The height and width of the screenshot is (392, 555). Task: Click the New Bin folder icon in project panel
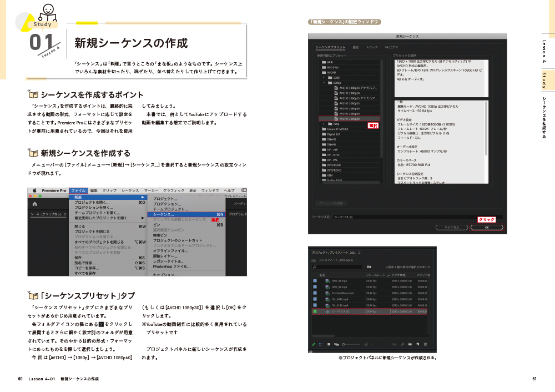pos(410,344)
